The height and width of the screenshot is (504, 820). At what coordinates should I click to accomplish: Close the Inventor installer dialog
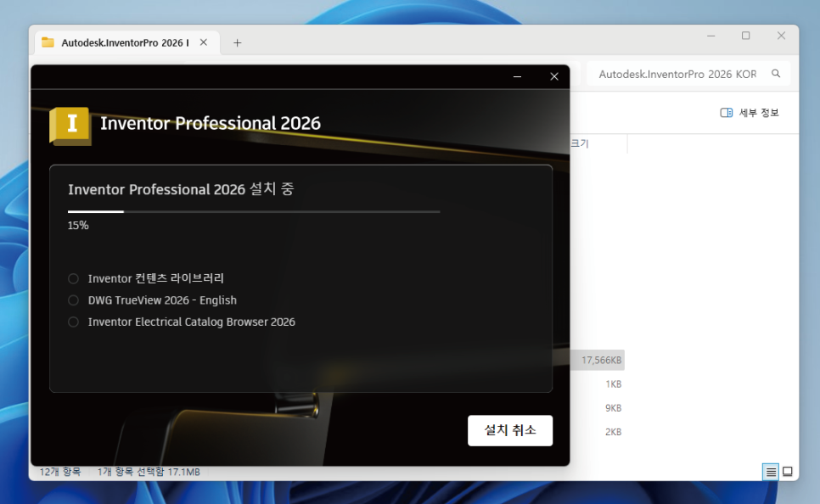pos(554,77)
